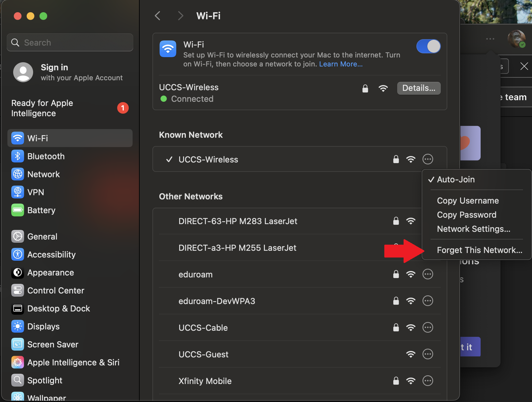Click the Search field in sidebar
532x402 pixels.
70,42
